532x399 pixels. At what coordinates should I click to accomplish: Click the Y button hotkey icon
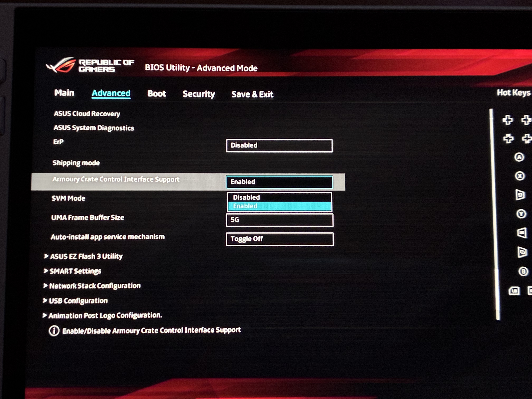coord(521,214)
